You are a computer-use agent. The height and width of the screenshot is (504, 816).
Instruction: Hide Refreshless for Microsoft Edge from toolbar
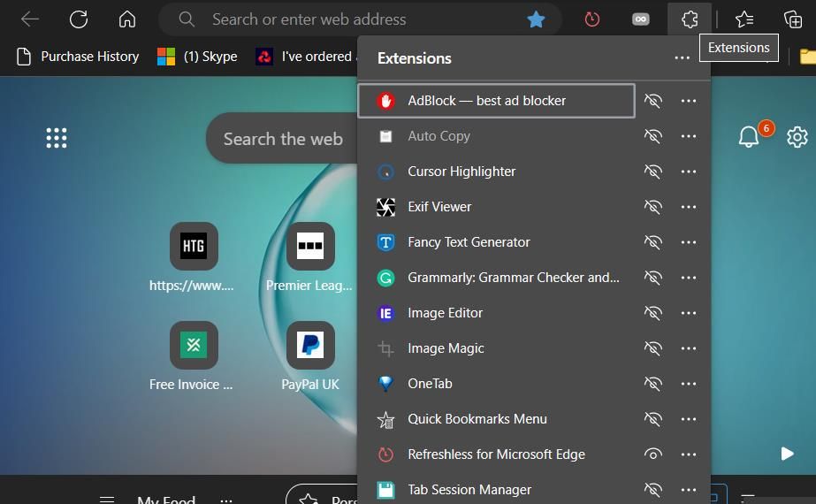coord(653,454)
